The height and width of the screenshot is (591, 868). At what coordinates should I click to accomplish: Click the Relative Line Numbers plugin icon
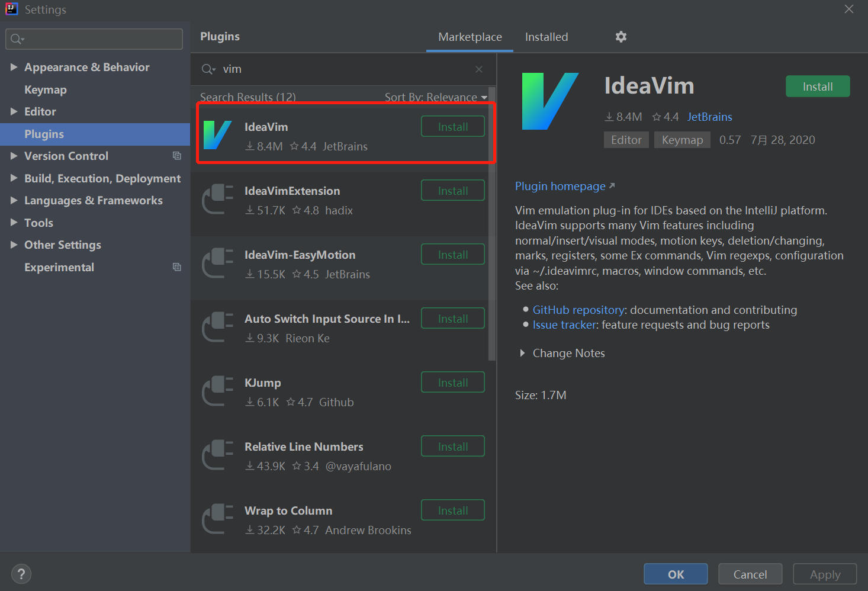pyautogui.click(x=217, y=455)
